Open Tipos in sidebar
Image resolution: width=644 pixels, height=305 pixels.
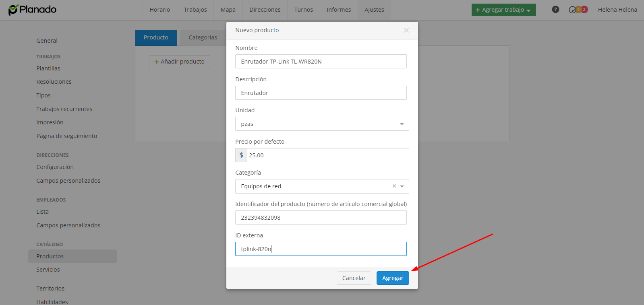tap(43, 95)
